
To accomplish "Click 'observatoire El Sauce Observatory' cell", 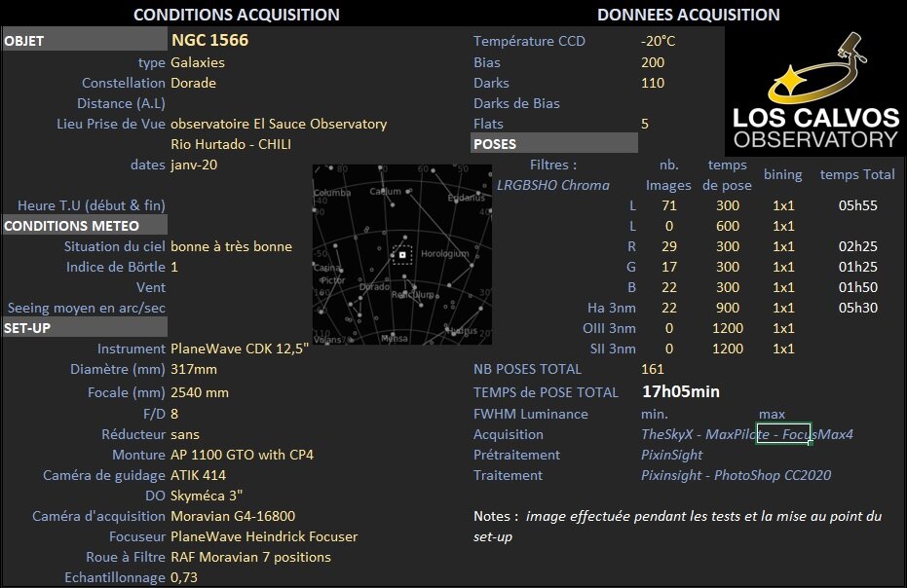I will point(279,124).
